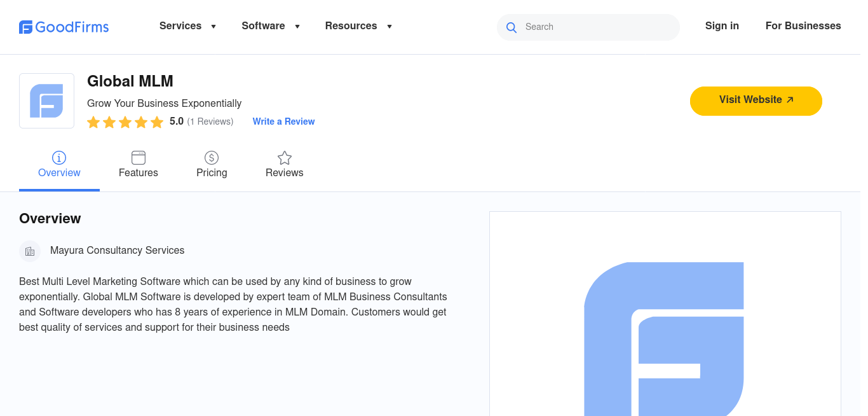
Task: Focus the Search input field
Action: pos(597,27)
